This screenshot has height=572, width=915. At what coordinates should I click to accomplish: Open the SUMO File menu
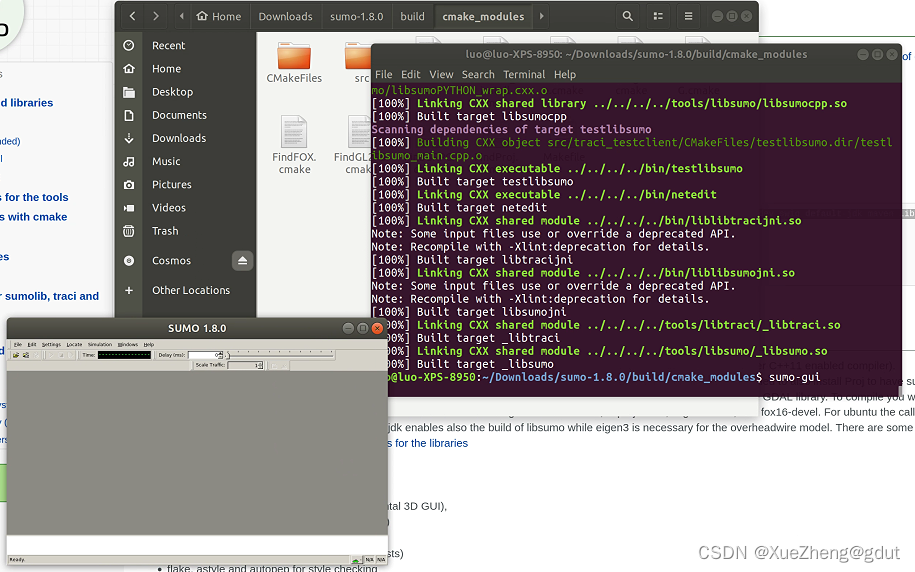pyautogui.click(x=18, y=344)
